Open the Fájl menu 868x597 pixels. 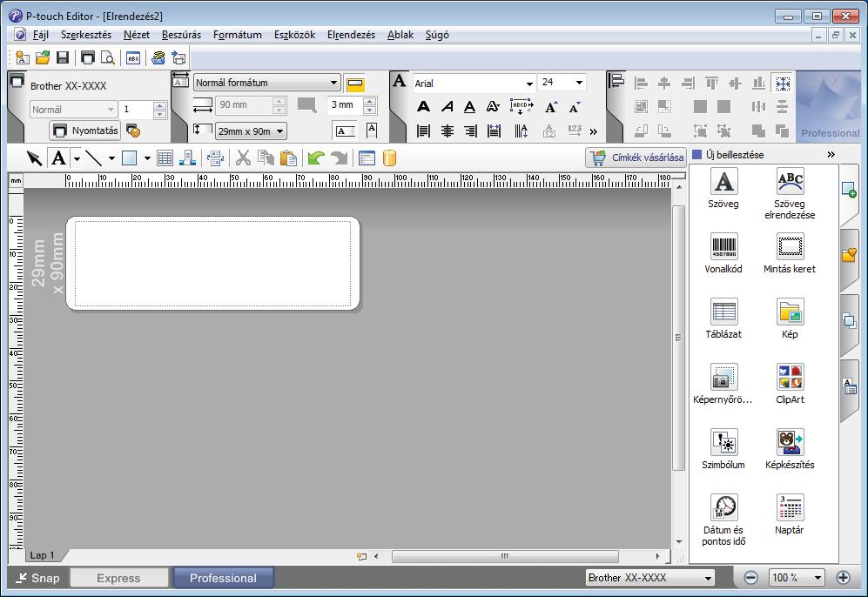point(40,35)
